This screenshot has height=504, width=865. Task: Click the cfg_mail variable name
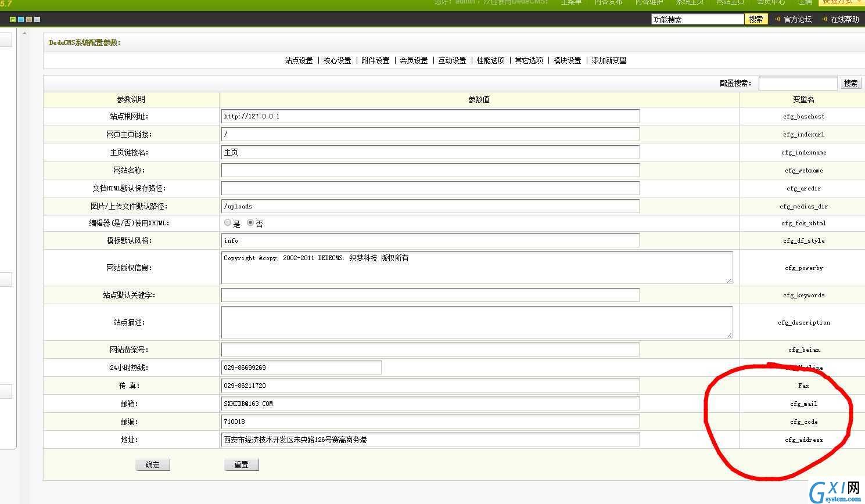[x=803, y=404]
